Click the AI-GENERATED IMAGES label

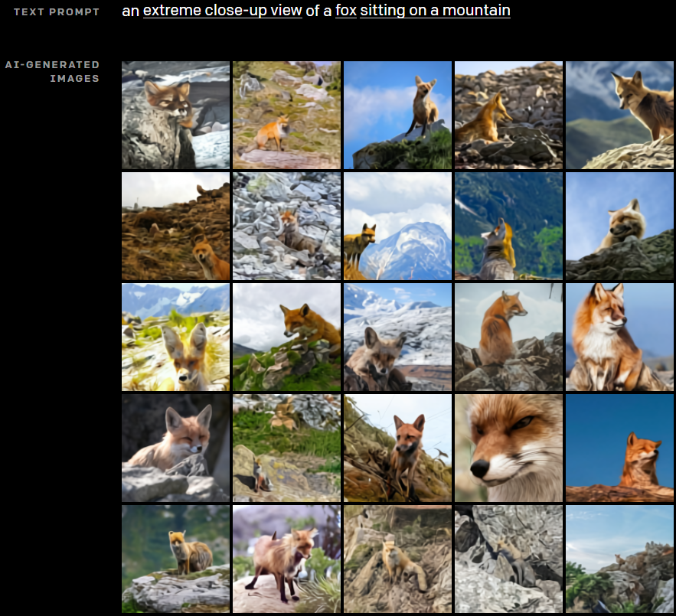tap(53, 71)
